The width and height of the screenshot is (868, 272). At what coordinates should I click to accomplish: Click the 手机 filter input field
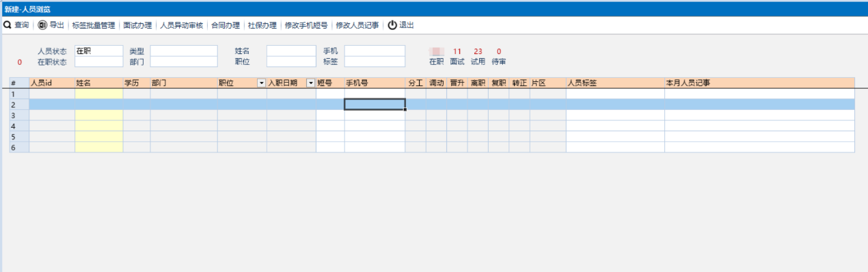[x=375, y=51]
